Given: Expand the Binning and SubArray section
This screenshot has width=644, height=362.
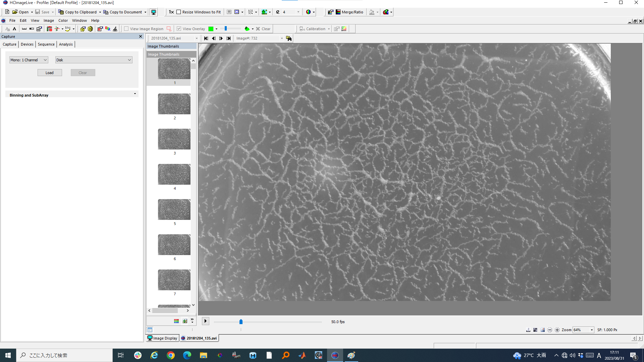Looking at the screenshot, I should click(x=135, y=94).
